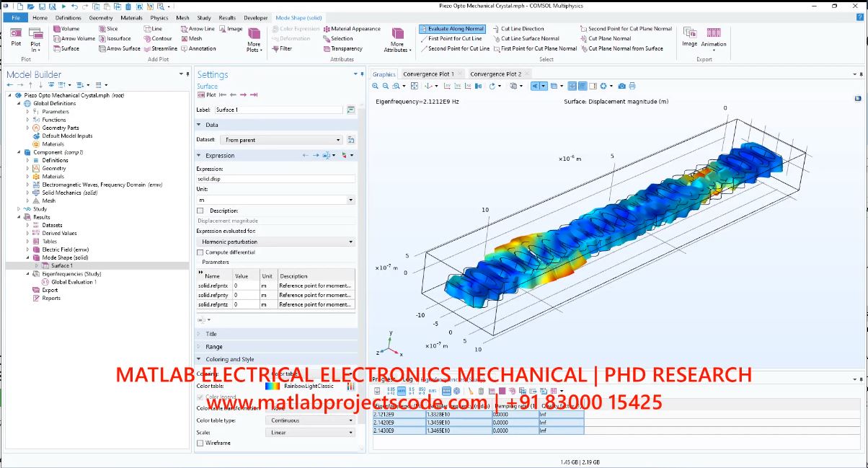Click the solid.disp Expression input field
The height and width of the screenshot is (468, 868).
276,179
